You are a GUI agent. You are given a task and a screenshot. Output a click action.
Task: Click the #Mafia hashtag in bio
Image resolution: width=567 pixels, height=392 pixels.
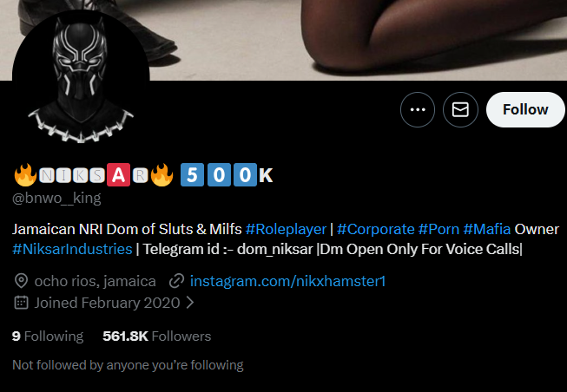(x=487, y=229)
